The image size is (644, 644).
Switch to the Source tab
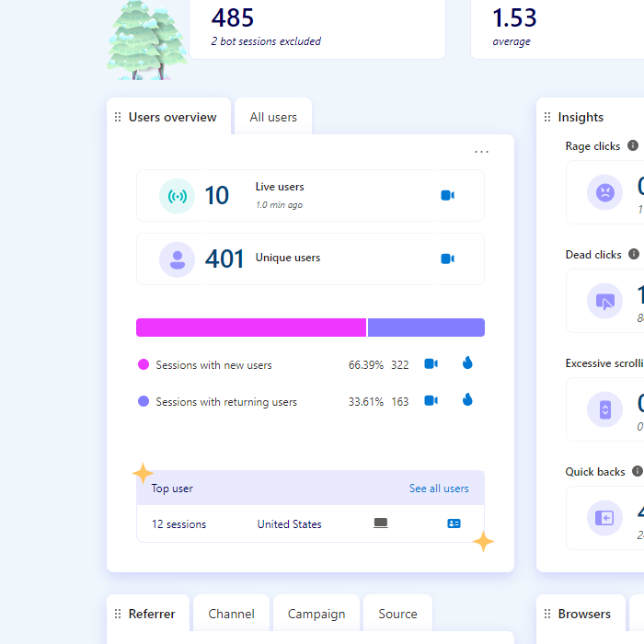(397, 614)
